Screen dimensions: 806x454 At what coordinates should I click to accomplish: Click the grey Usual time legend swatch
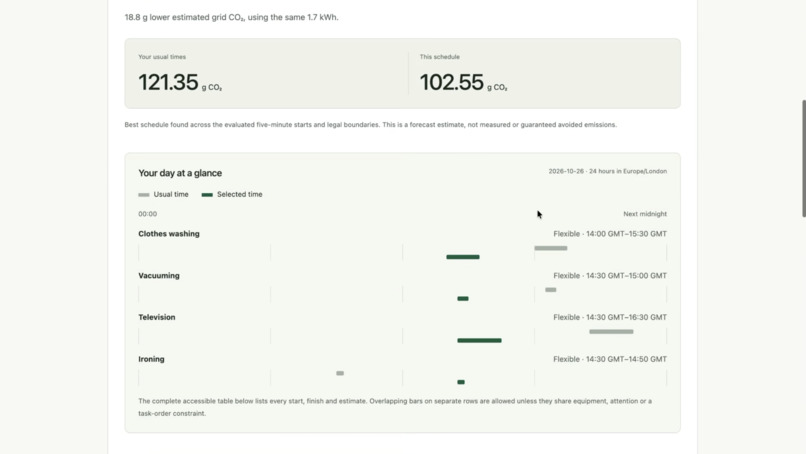pos(144,195)
